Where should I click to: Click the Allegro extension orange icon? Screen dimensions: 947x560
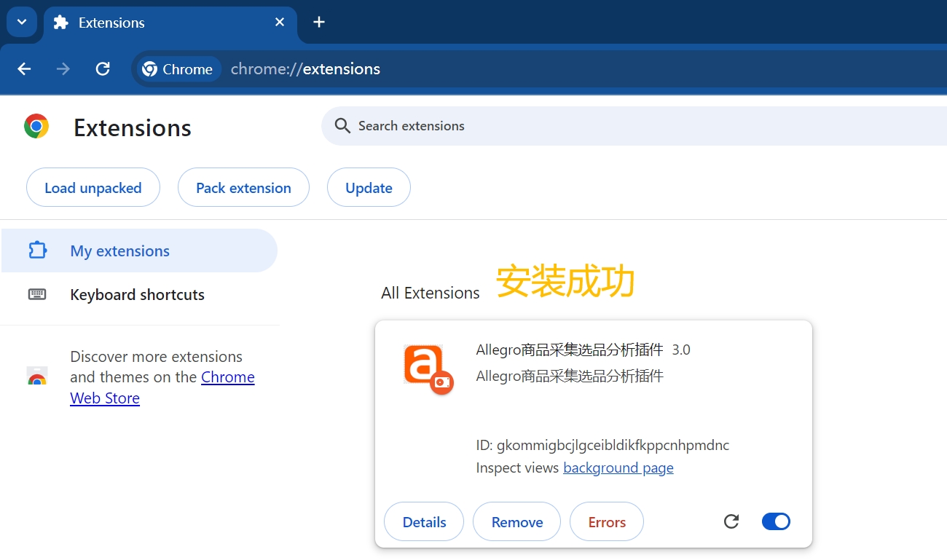coord(428,371)
